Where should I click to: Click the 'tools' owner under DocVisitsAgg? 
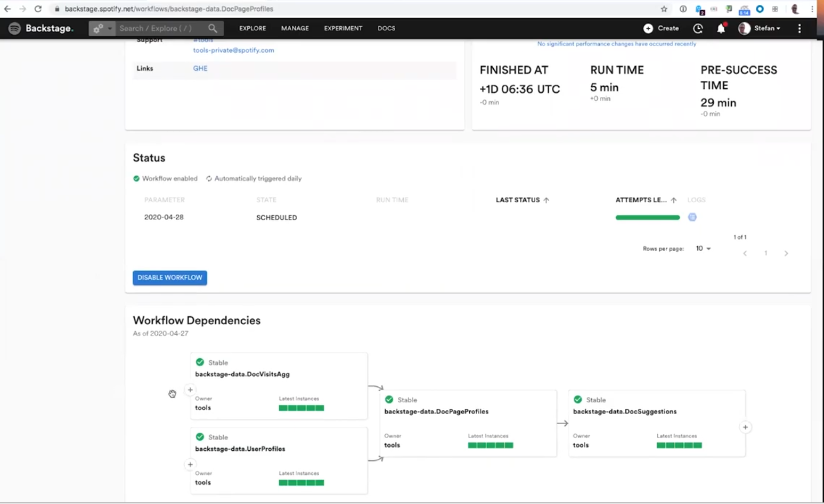click(203, 408)
